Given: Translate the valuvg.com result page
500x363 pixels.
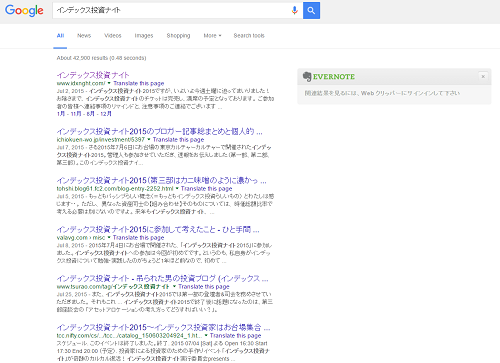Looking at the screenshot, I should click(x=139, y=238).
